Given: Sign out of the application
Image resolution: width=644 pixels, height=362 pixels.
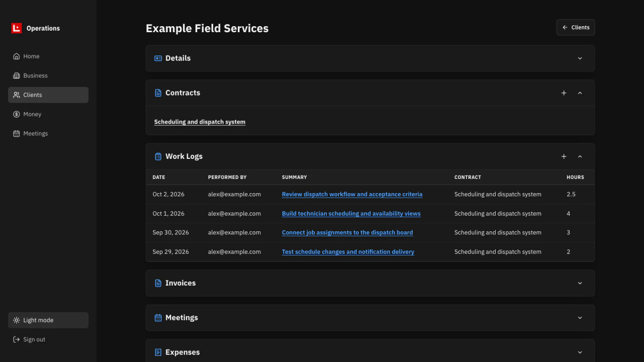Looking at the screenshot, I should point(48,339).
